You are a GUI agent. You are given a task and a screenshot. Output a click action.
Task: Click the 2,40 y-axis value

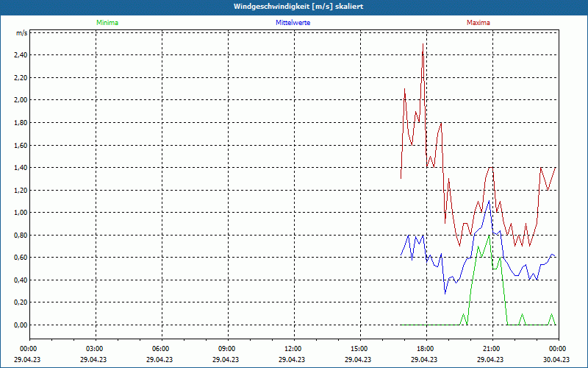[x=21, y=55]
